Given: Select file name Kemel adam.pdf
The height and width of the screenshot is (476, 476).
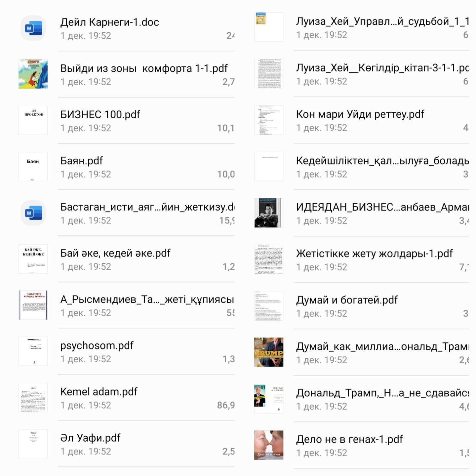Looking at the screenshot, I should [99, 392].
